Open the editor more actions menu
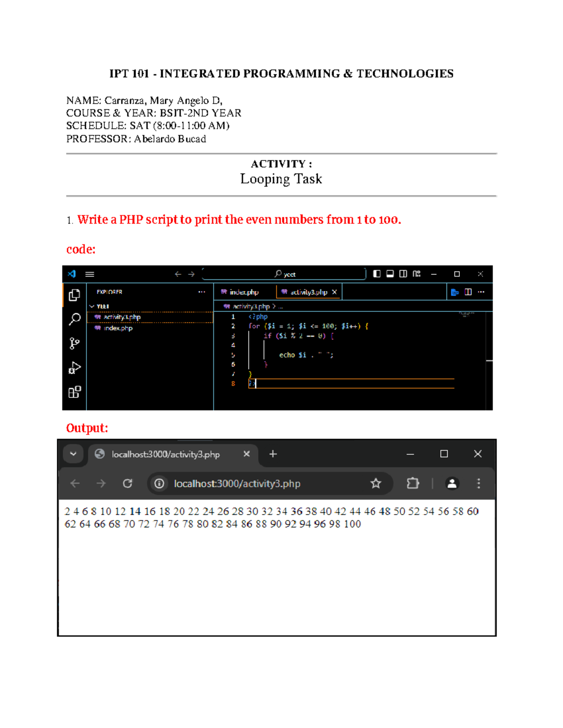This screenshot has width=563, height=728. (x=481, y=291)
